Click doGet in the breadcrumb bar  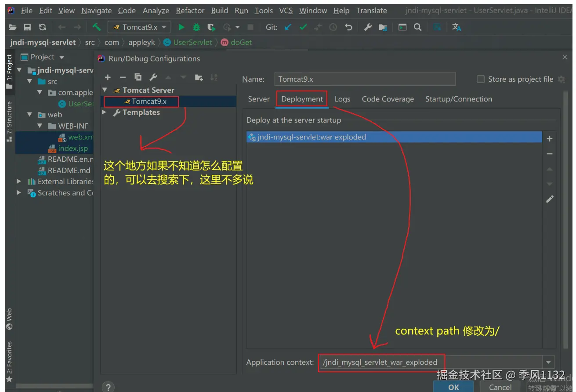click(236, 42)
